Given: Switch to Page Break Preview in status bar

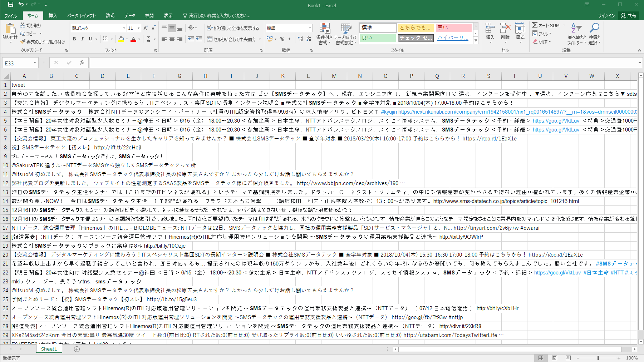Looking at the screenshot, I should click(568, 358).
